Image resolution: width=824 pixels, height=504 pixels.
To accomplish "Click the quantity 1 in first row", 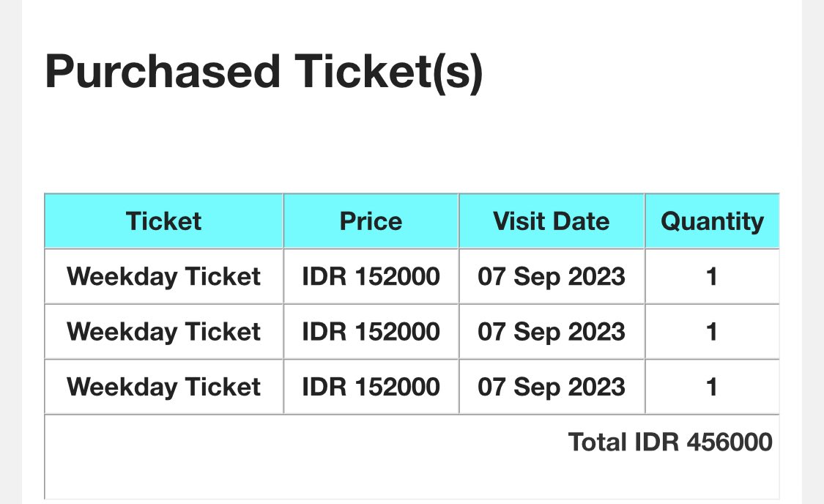I will tap(711, 276).
